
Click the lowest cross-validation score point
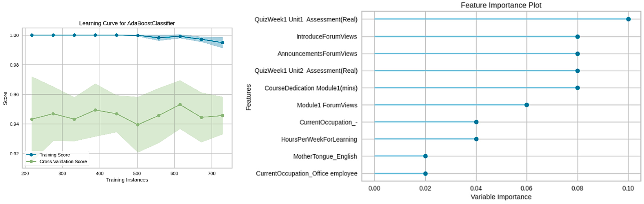(138, 125)
